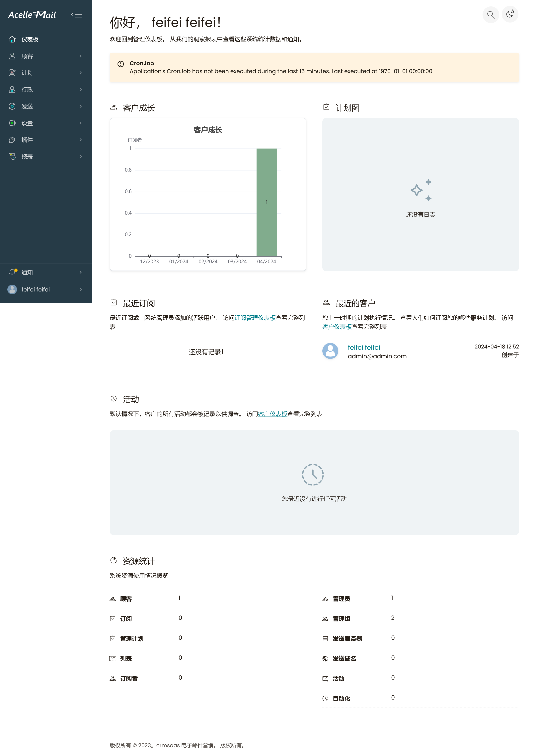Click the 设置 gear icon in sidebar
Screen dimensions: 539x756
(12, 123)
